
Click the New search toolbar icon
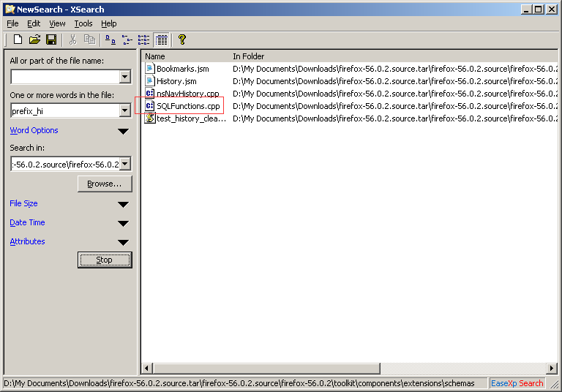(18, 39)
